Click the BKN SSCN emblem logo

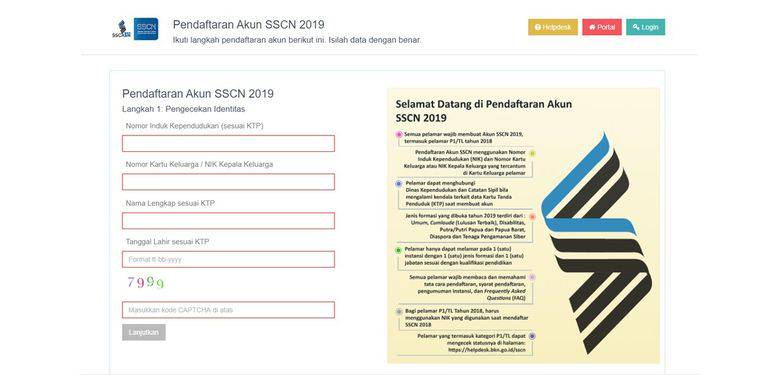(x=122, y=29)
